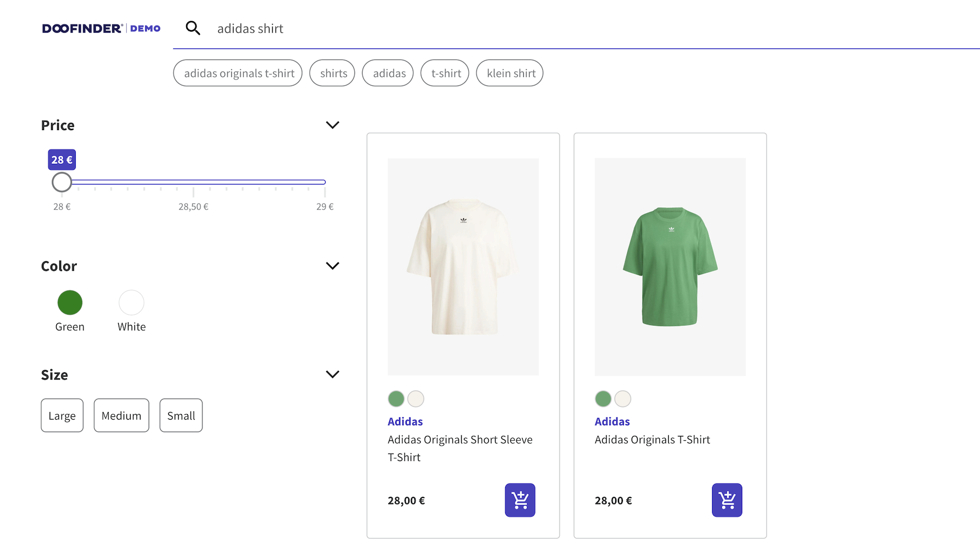This screenshot has width=980, height=553.
Task: Click the 'White' color label text
Action: tap(132, 327)
